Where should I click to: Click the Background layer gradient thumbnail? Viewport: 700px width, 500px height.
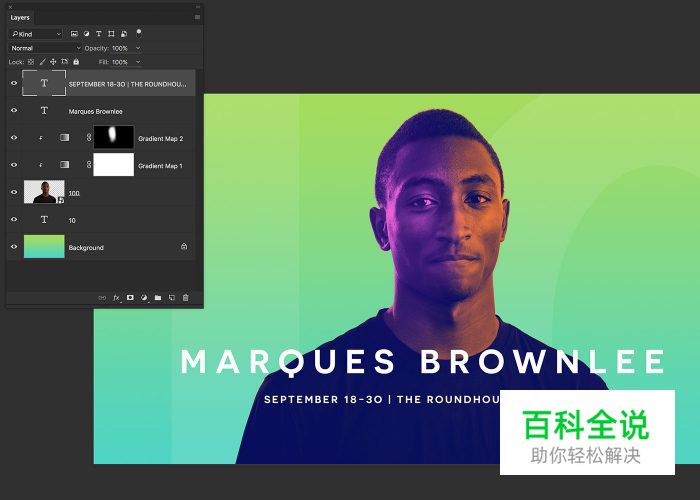pyautogui.click(x=44, y=247)
